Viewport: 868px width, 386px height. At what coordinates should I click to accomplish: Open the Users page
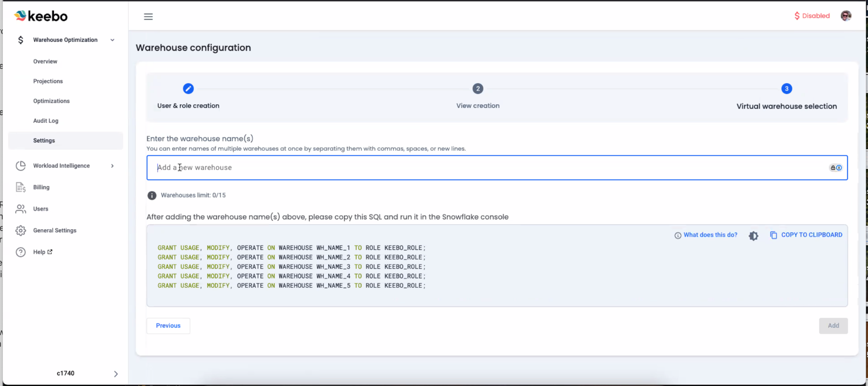(x=41, y=209)
